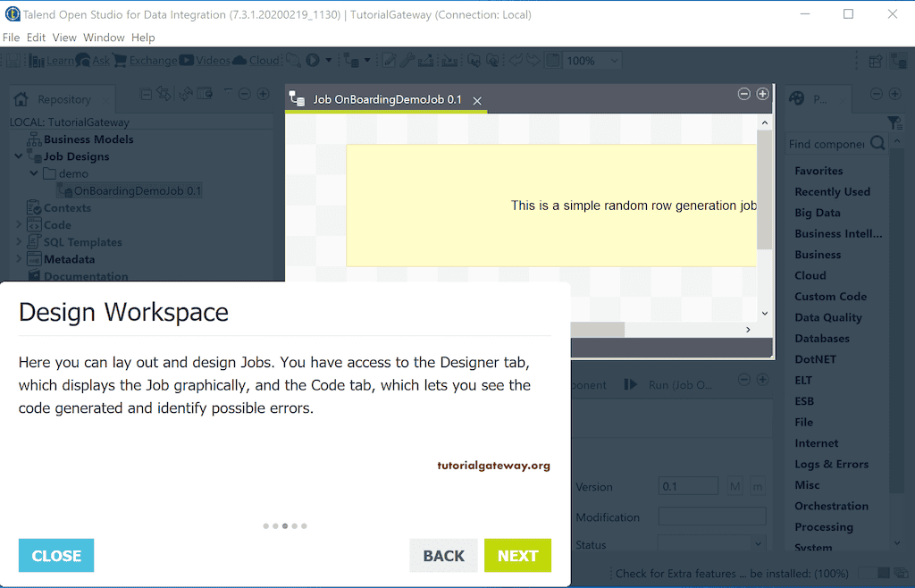Maximize the job editor panel
Viewport: 915px width, 588px height.
tap(763, 94)
